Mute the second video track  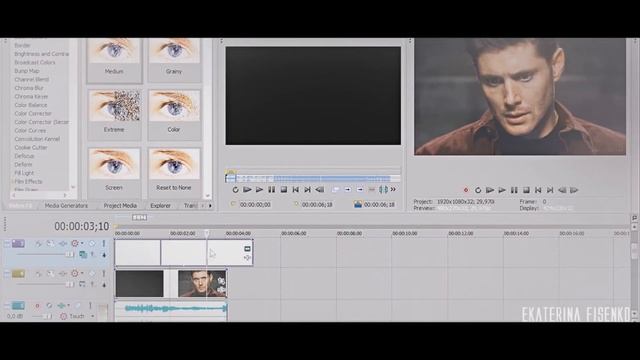click(x=92, y=274)
